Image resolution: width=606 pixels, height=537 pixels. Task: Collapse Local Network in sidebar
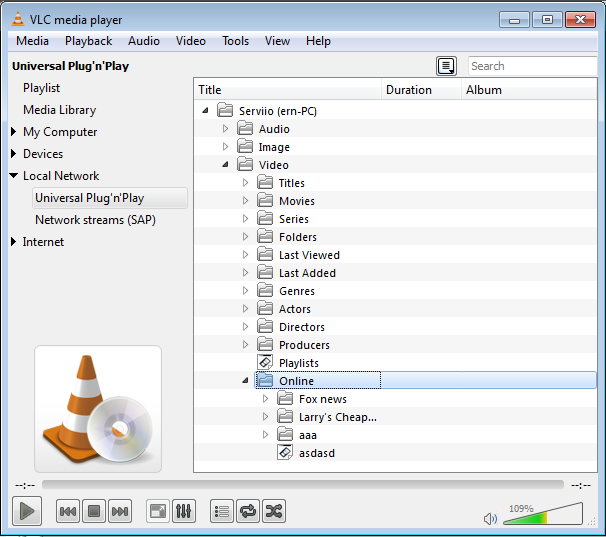[x=14, y=176]
